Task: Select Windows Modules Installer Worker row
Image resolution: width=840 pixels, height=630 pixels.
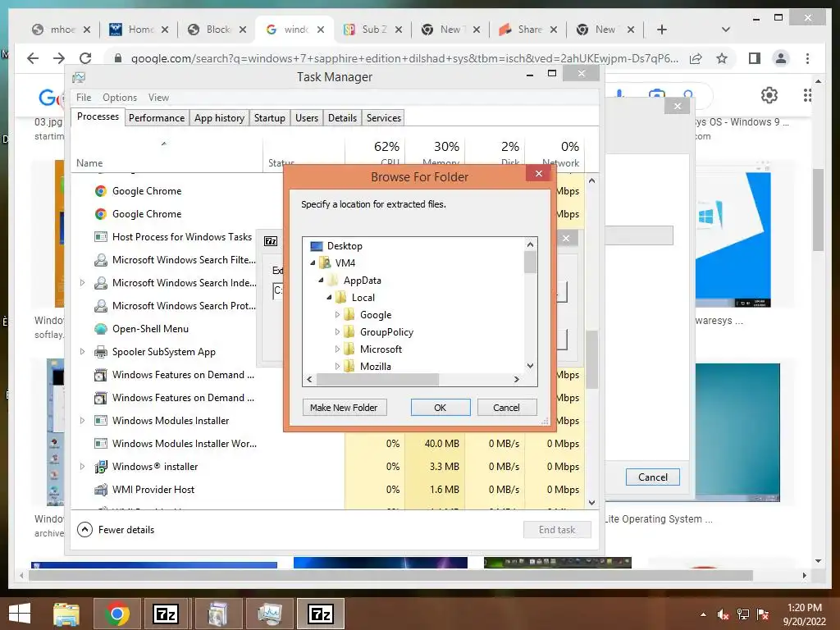Action: click(328, 444)
